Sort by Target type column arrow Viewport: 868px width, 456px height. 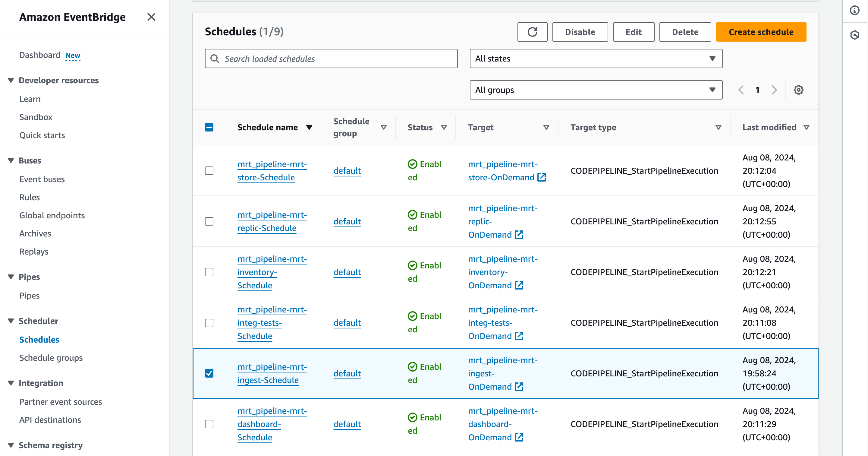click(718, 128)
